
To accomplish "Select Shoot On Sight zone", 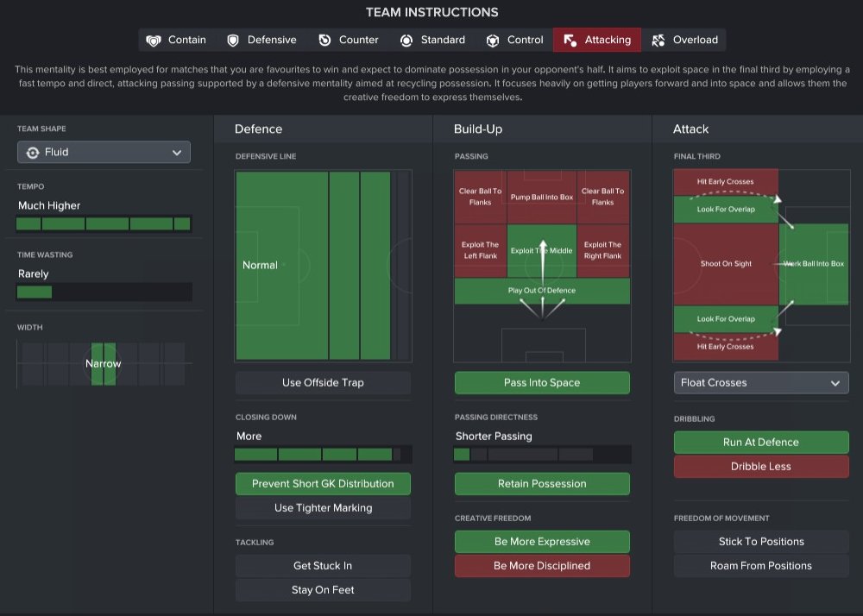I will (x=726, y=264).
